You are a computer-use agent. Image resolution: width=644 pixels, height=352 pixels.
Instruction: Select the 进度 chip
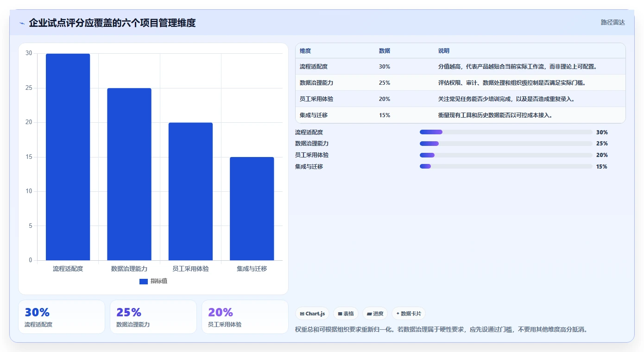click(x=375, y=314)
